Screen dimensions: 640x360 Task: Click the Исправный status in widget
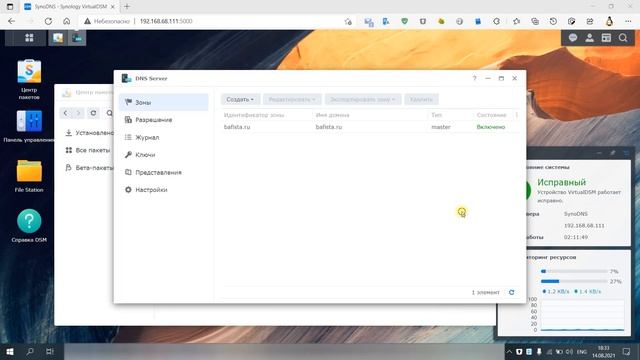pos(562,182)
